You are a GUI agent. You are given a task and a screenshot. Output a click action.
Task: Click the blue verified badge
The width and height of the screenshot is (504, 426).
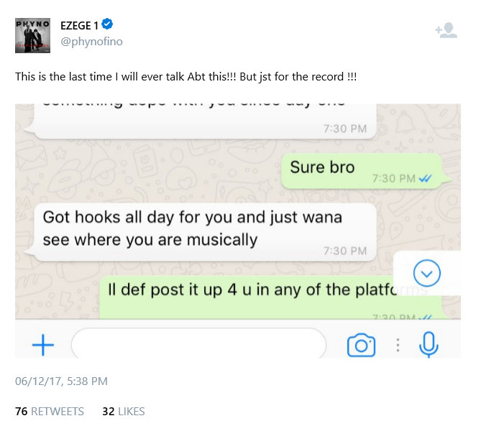click(x=107, y=25)
